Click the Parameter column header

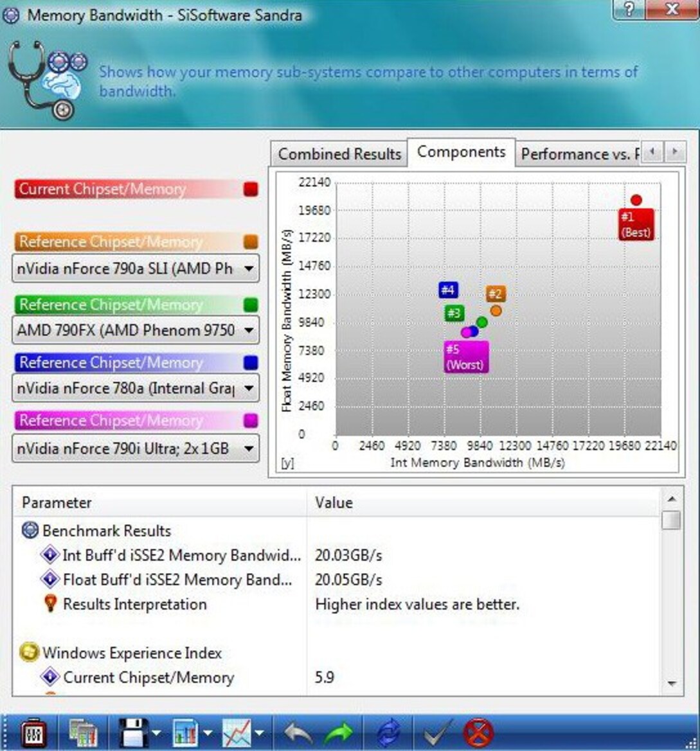[160, 502]
